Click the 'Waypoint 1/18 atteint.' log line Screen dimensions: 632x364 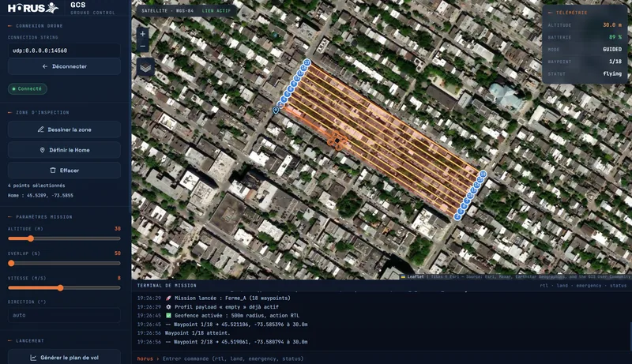[183, 333]
